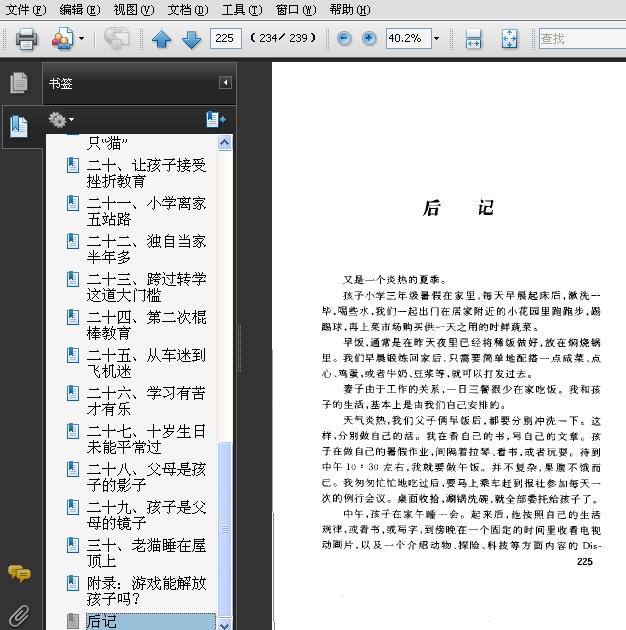Click bookmark icon beside 二十、让孩子接受

73,165
